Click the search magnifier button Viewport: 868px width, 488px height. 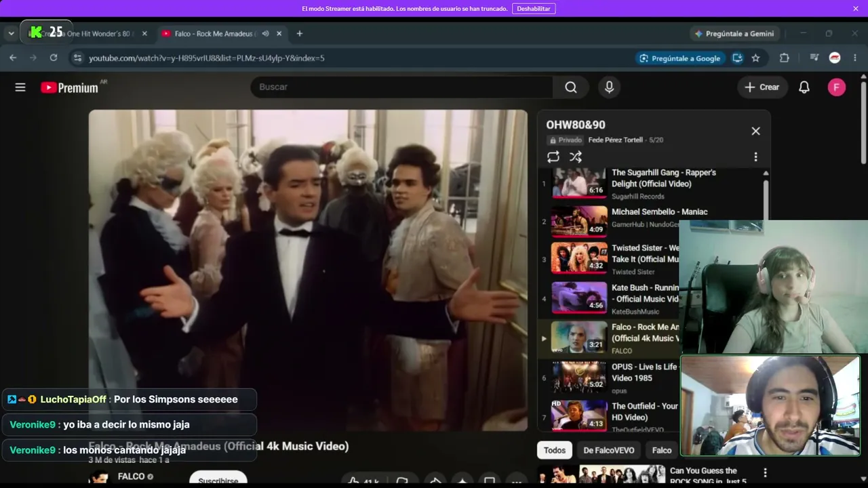pos(571,87)
